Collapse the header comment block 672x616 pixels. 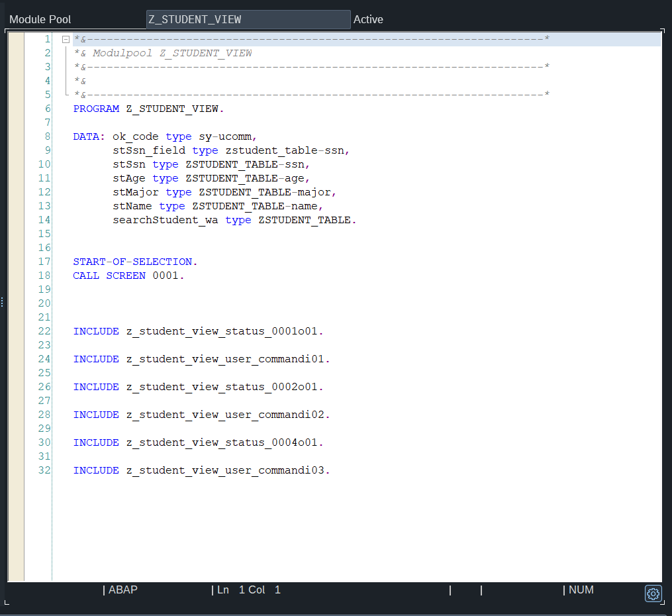(66, 40)
